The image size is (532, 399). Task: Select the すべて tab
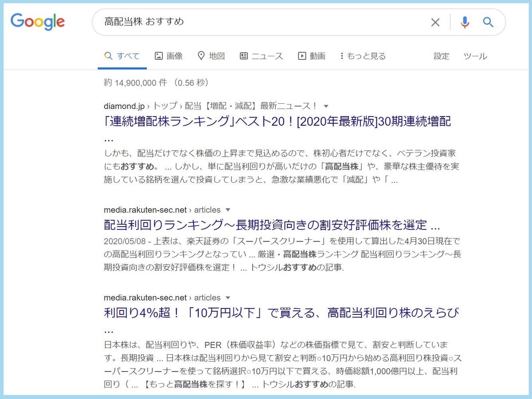[x=122, y=56]
